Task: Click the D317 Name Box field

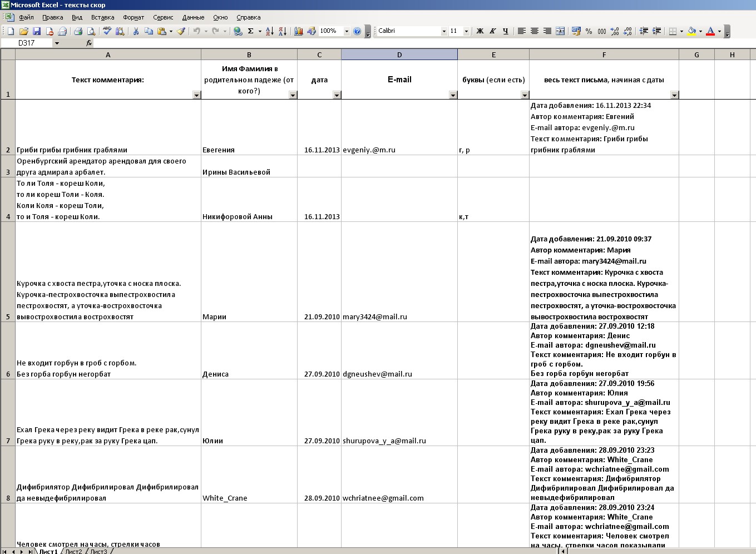Action: click(27, 43)
